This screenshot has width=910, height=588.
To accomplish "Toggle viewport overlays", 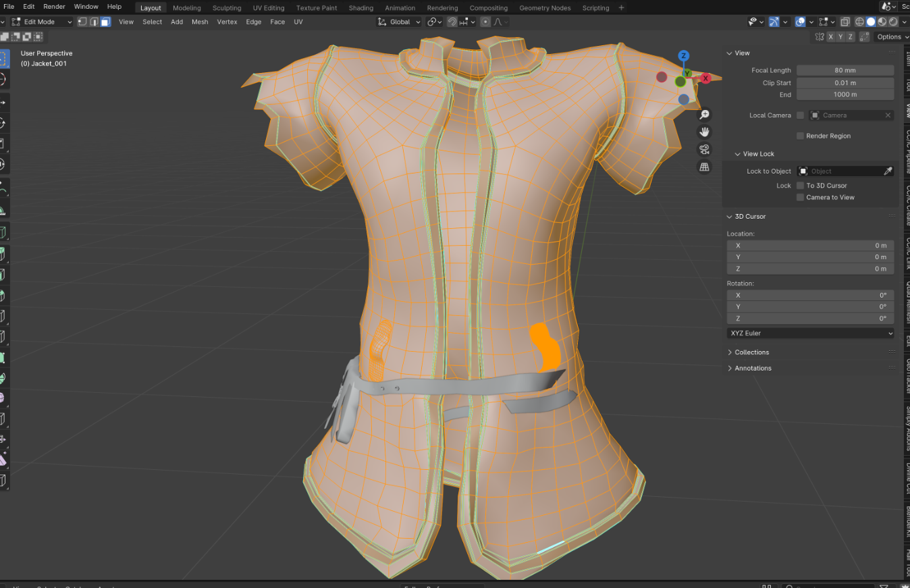I will [x=801, y=22].
